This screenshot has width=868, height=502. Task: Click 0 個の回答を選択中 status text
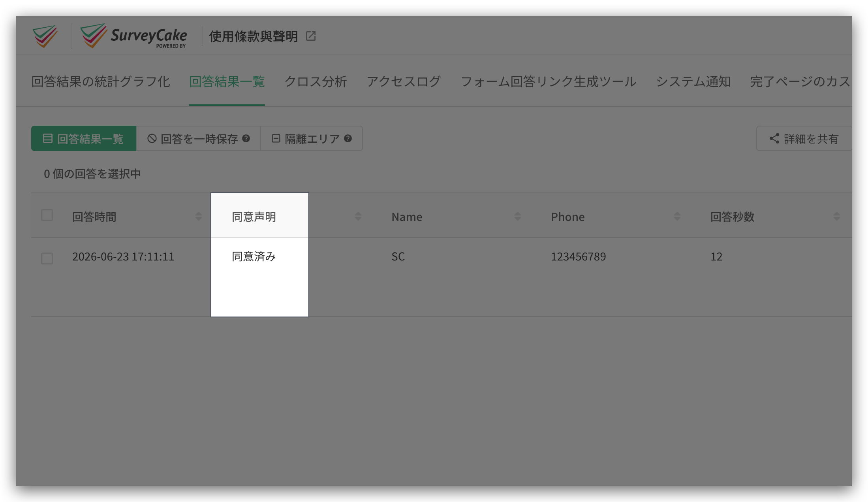[92, 174]
